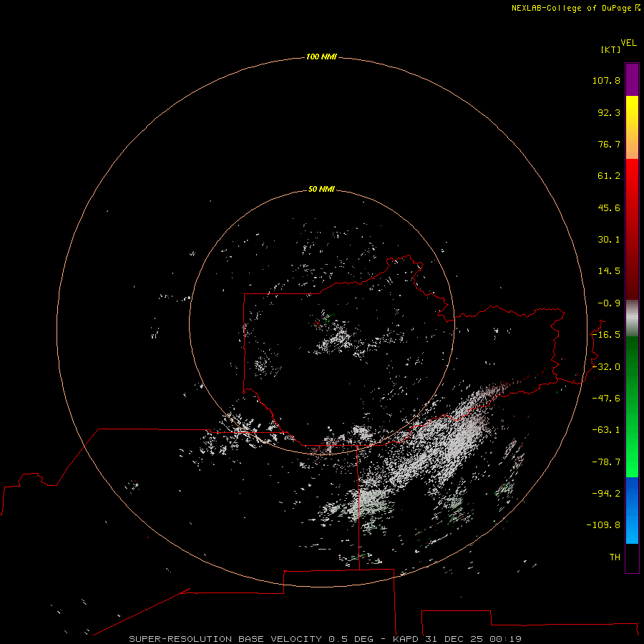Click the TH legend label
This screenshot has width=644, height=644.
click(x=615, y=557)
